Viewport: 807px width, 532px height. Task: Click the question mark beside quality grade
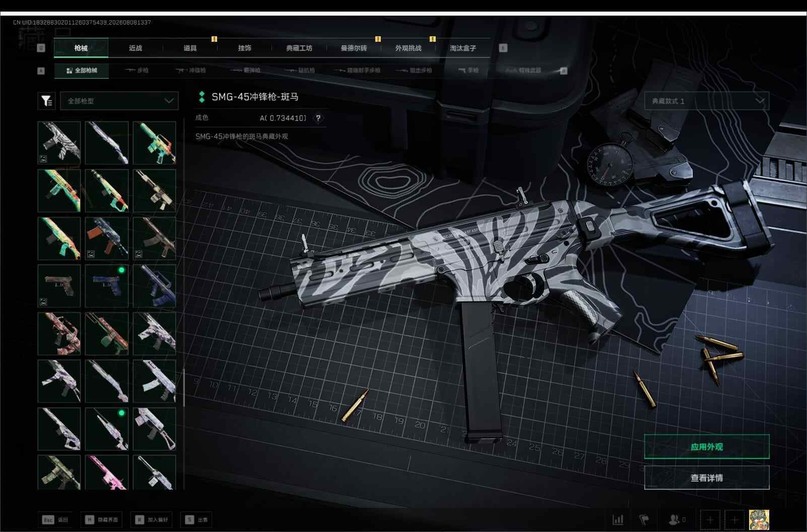318,118
